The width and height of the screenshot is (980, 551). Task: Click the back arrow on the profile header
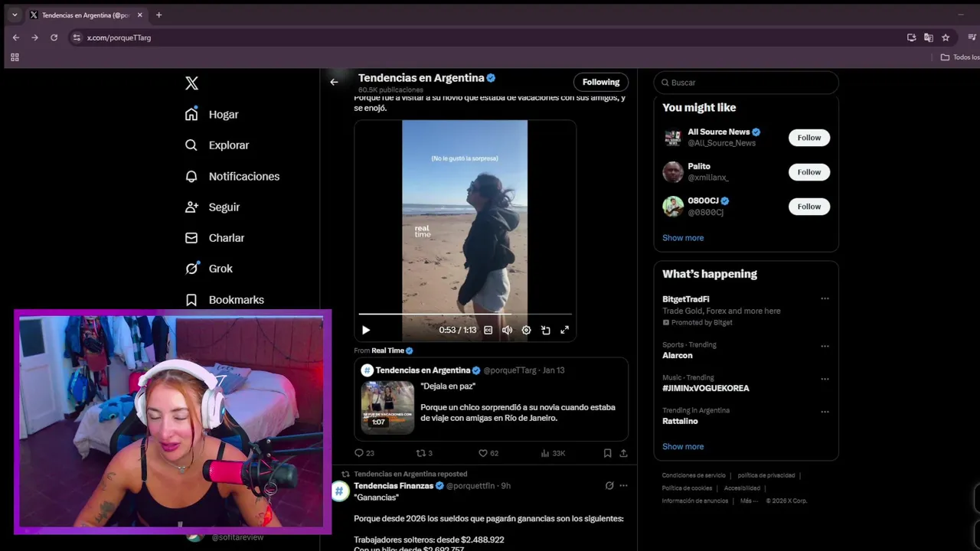click(x=334, y=82)
